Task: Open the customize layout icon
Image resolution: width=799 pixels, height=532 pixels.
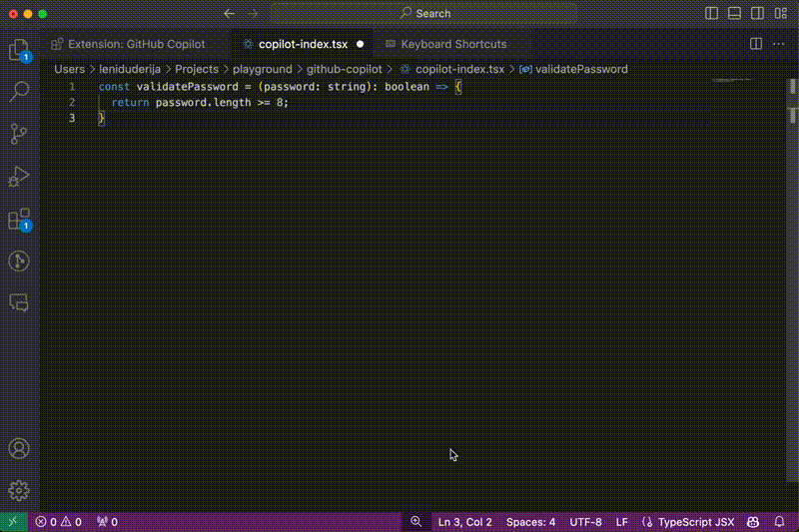Action: (781, 14)
